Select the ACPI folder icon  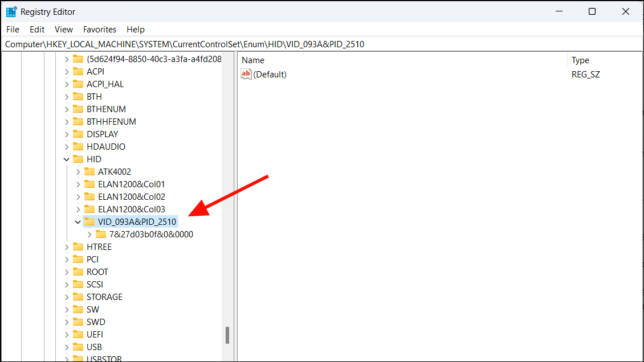click(78, 71)
